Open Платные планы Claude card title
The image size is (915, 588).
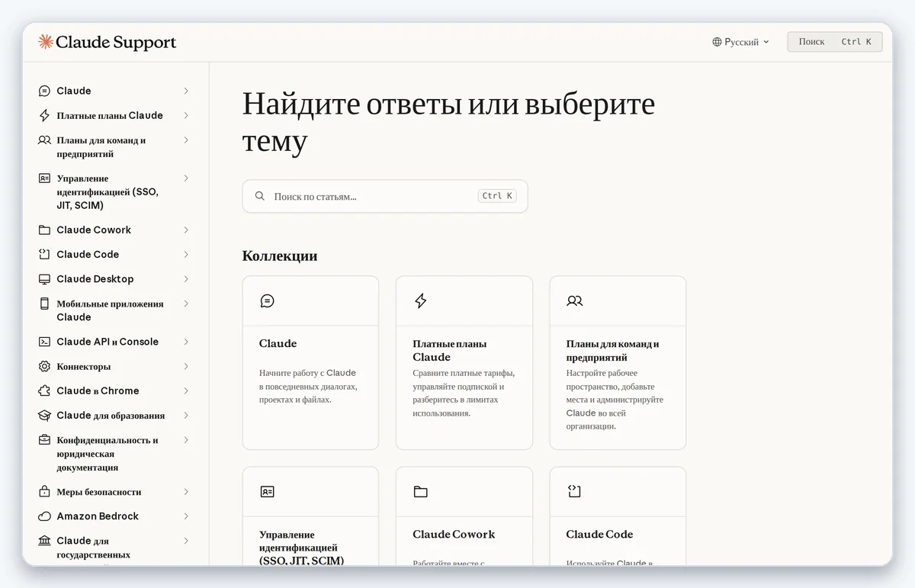point(449,350)
